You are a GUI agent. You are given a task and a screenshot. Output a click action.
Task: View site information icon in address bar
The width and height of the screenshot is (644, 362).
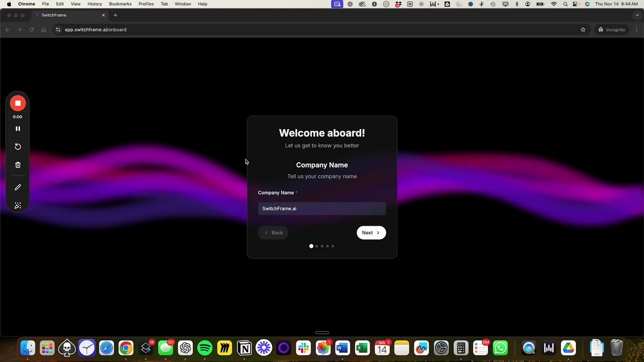(x=58, y=30)
